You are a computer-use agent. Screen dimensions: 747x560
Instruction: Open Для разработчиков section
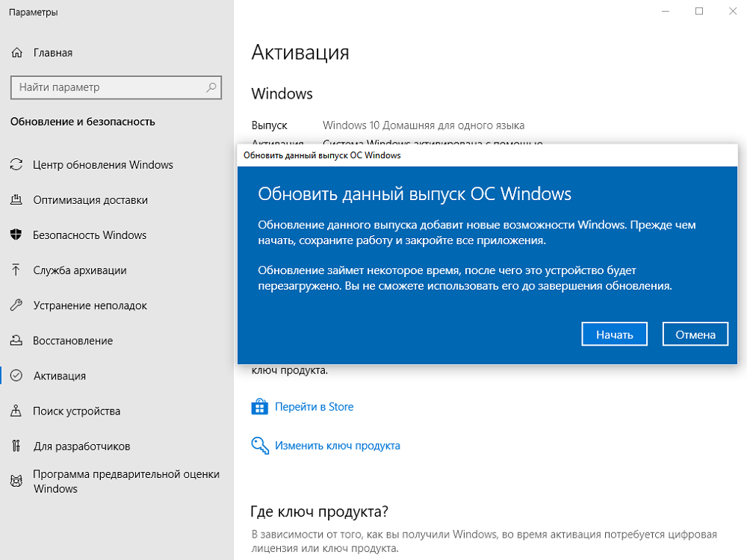coord(81,447)
